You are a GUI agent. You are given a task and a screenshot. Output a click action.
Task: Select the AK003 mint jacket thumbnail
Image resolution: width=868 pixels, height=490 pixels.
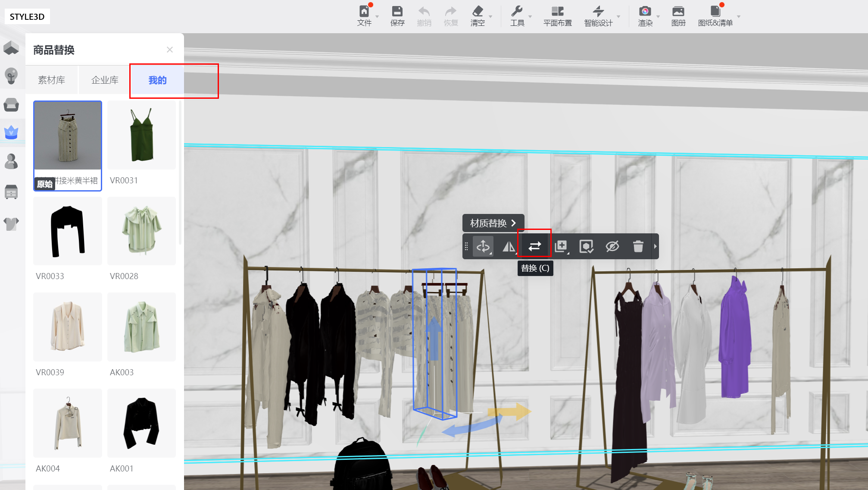[x=142, y=327]
